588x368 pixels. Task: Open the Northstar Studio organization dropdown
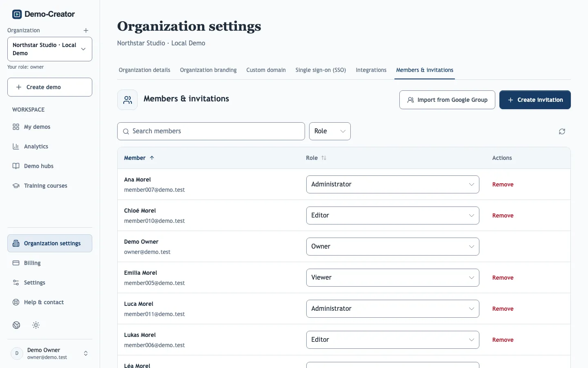pos(50,49)
